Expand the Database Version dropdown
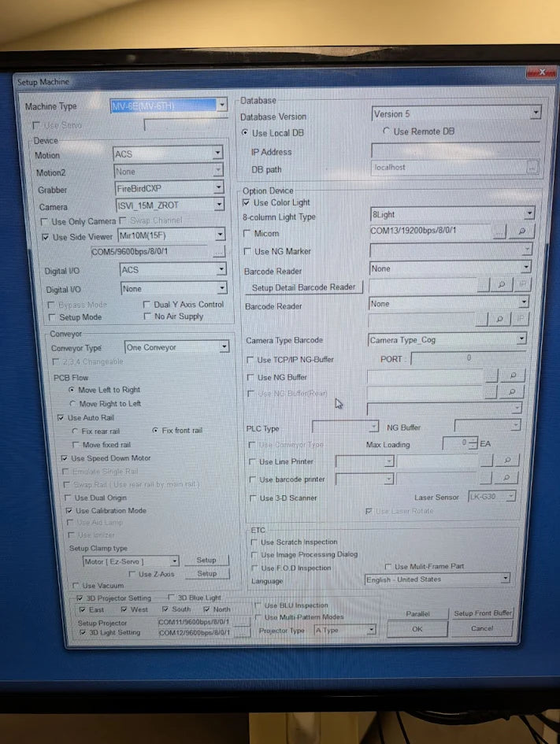This screenshot has width=560, height=744. coord(535,113)
